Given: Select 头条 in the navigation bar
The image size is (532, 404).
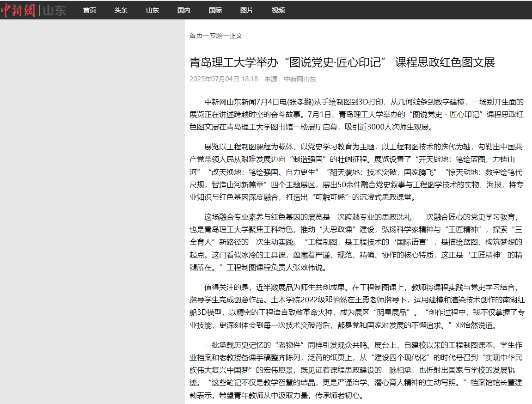Looking at the screenshot, I should (x=121, y=10).
